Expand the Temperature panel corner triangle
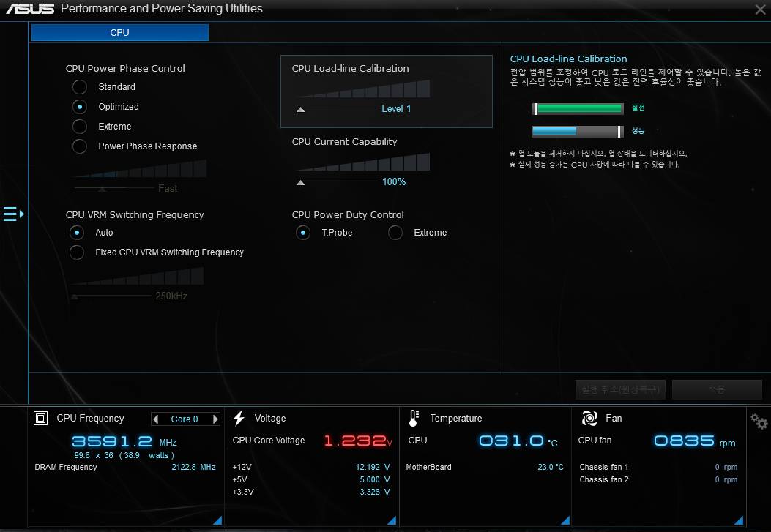 point(565,521)
